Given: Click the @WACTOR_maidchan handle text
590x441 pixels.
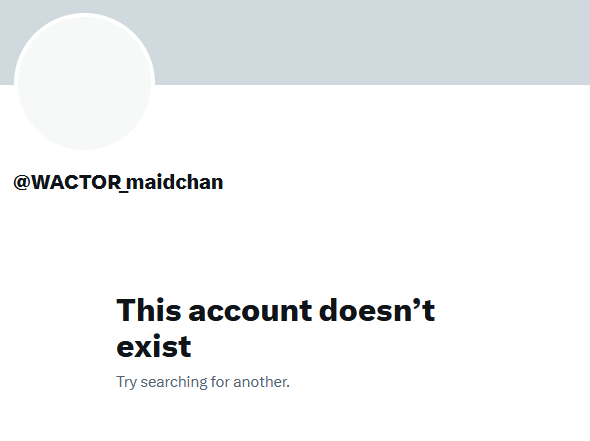Looking at the screenshot, I should pyautogui.click(x=118, y=182).
